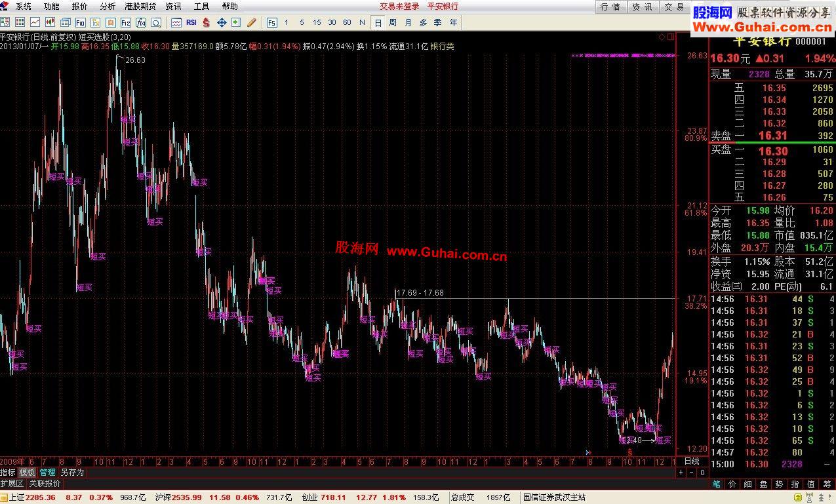The image size is (836, 504).
Task: Click the 行情 button at top right
Action: (610, 7)
